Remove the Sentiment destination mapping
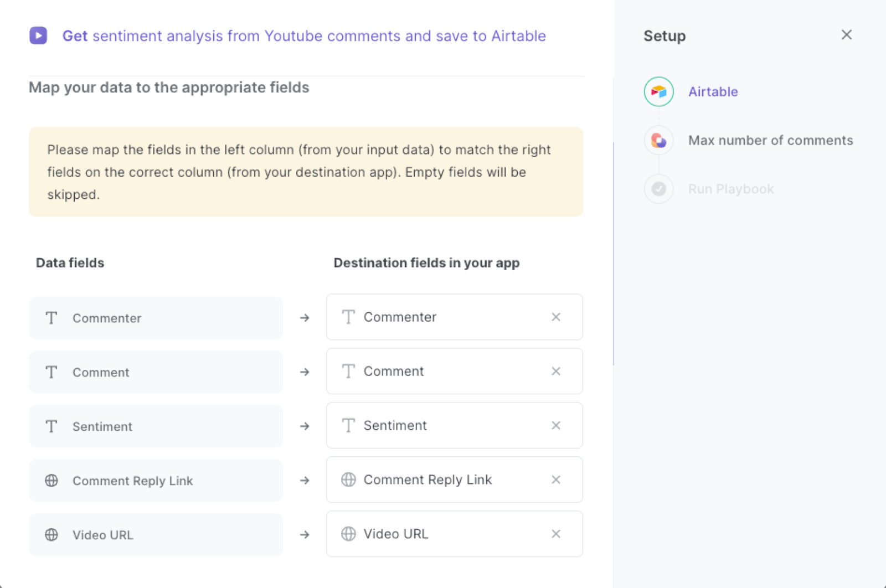Screen dimensions: 886x588 pyautogui.click(x=555, y=426)
